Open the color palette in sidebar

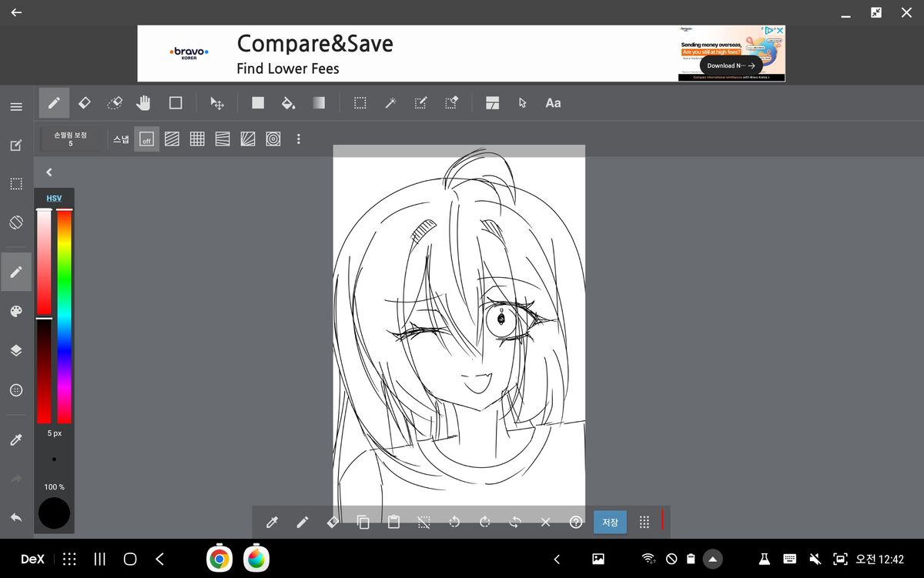(x=16, y=311)
